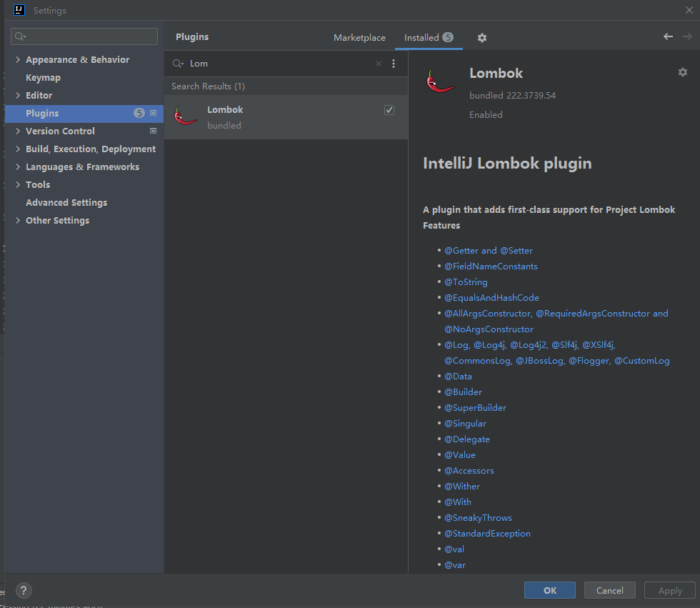Close the Settings dialog
This screenshot has width=700, height=608.
coord(689,10)
